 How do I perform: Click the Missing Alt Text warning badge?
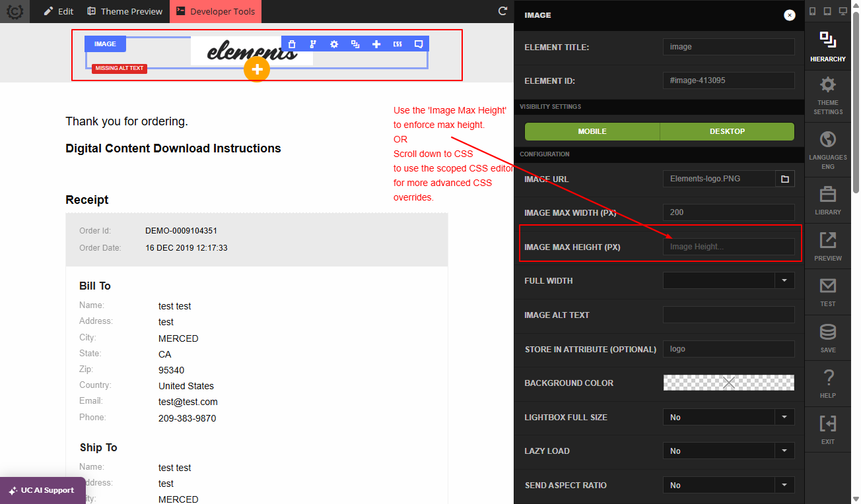tap(120, 68)
